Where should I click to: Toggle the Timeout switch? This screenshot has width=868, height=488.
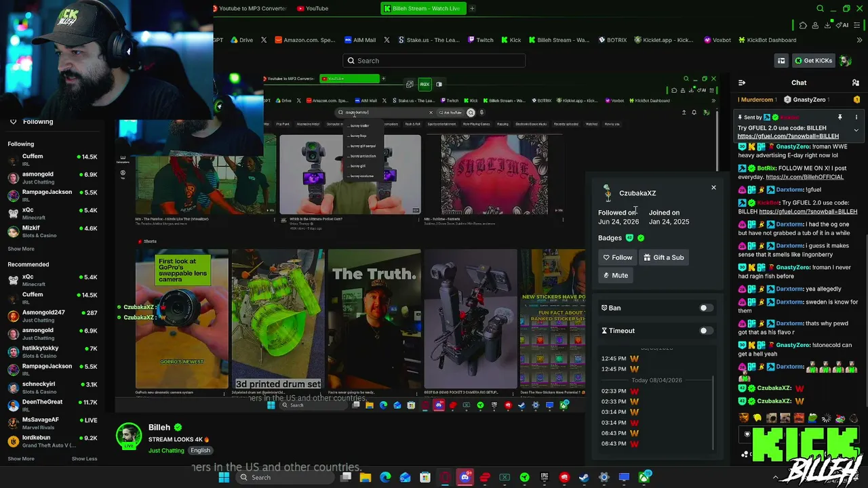[706, 331]
